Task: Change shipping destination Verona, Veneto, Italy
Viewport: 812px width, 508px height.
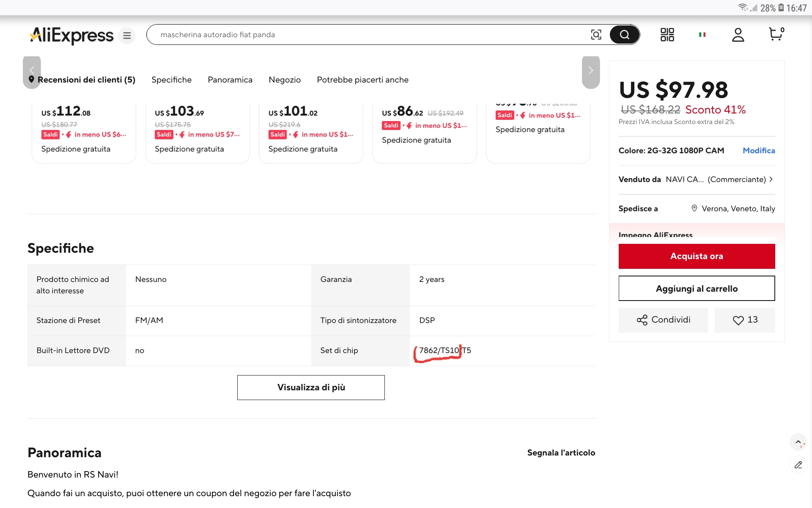Action: 738,208
